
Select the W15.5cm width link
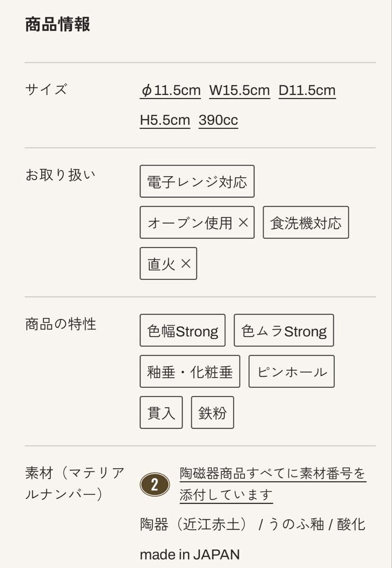239,90
